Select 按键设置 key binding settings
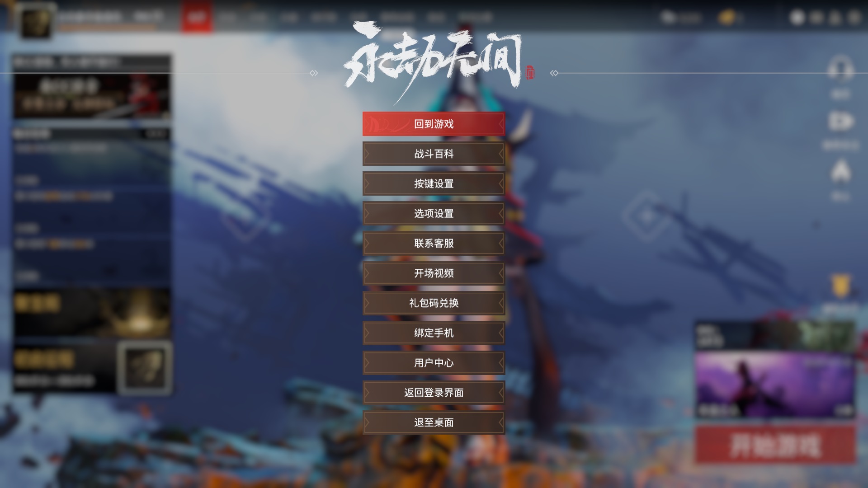868x488 pixels. [434, 183]
